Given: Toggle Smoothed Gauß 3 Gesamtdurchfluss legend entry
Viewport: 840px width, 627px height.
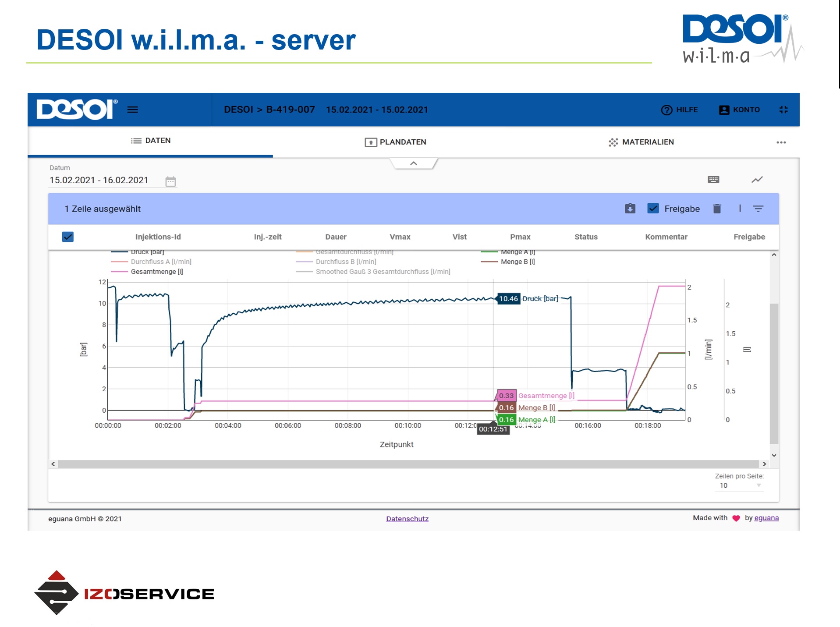Looking at the screenshot, I should 373,272.
